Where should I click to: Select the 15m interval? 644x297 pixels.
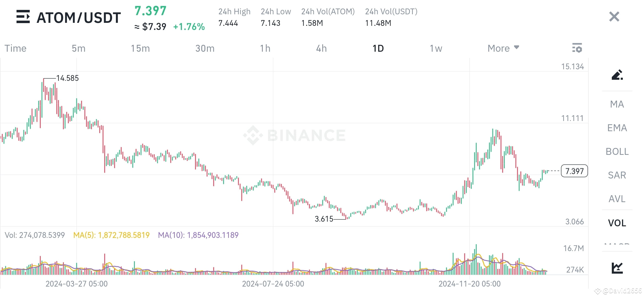(x=140, y=48)
